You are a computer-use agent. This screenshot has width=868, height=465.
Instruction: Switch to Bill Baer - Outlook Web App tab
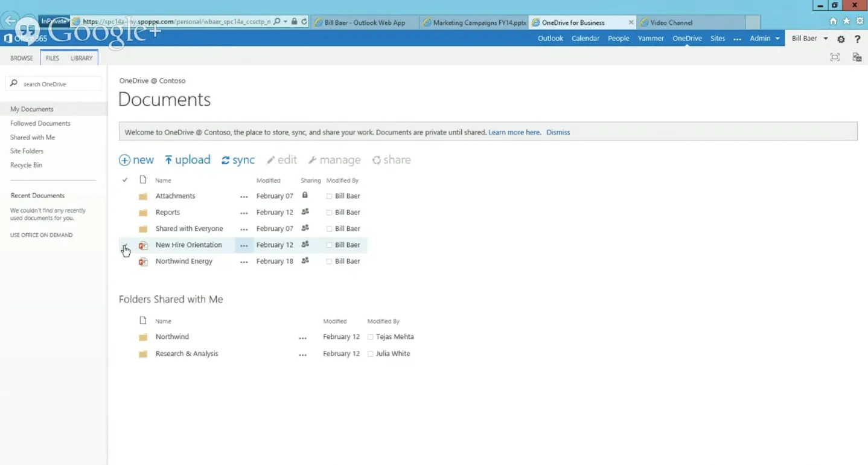[x=365, y=22]
